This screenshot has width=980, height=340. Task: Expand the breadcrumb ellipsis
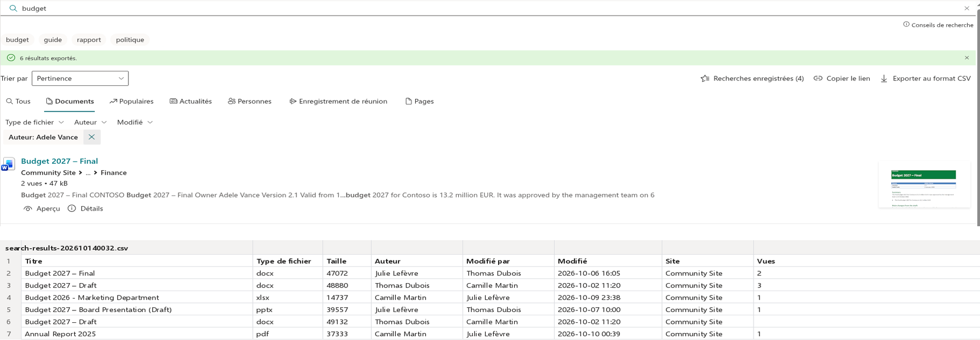coord(88,172)
